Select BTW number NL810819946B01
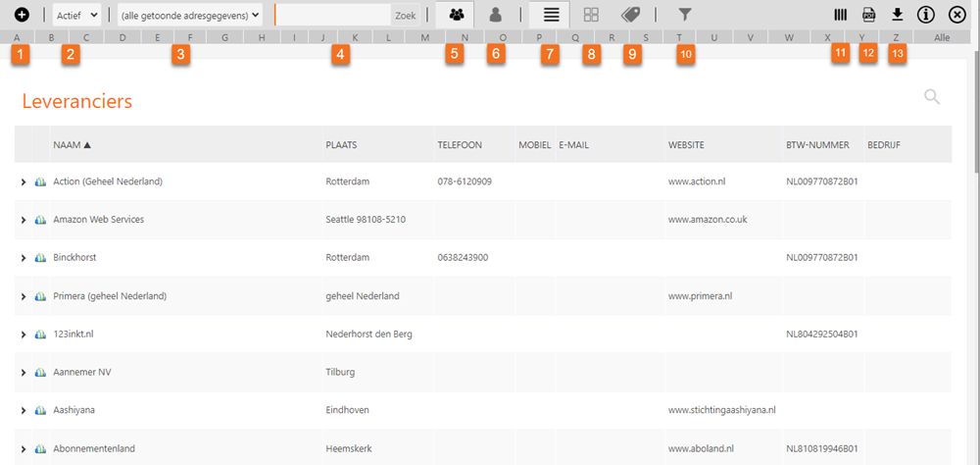Image resolution: width=980 pixels, height=465 pixels. point(821,448)
